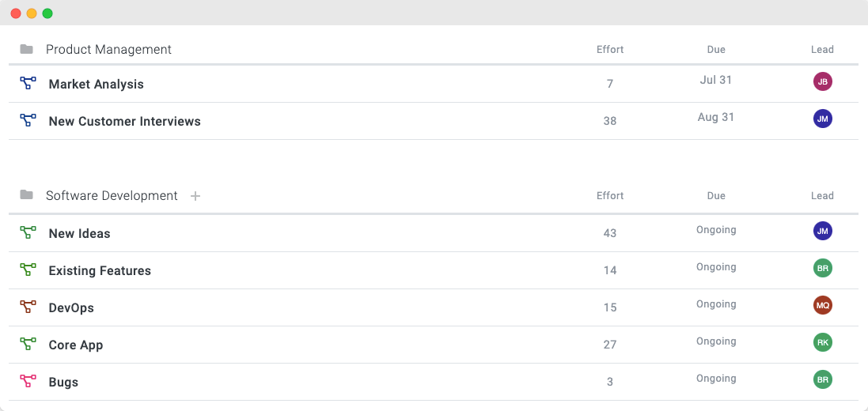Click the Existing Features workflow icon
Viewport: 868px width, 411px height.
coord(28,270)
